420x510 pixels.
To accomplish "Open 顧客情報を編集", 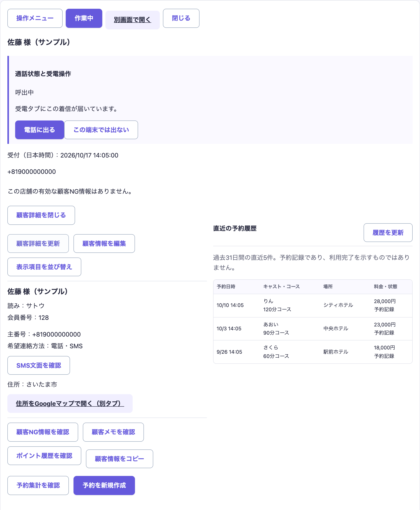I will click(104, 244).
